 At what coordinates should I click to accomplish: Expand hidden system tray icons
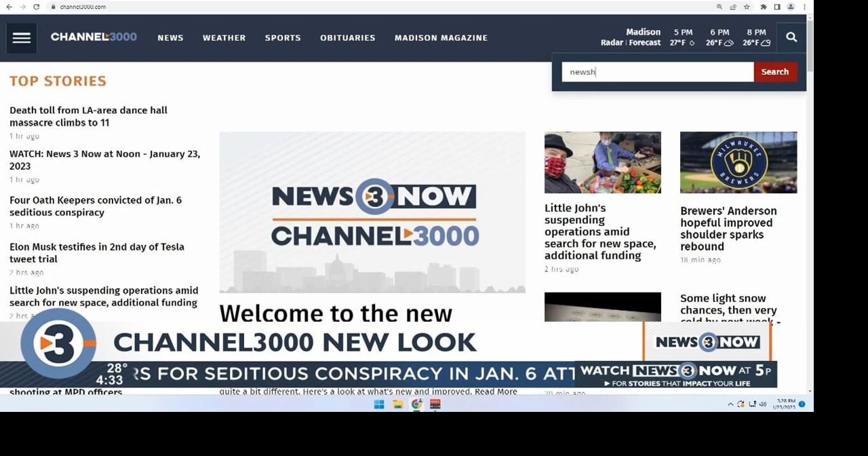tap(730, 404)
